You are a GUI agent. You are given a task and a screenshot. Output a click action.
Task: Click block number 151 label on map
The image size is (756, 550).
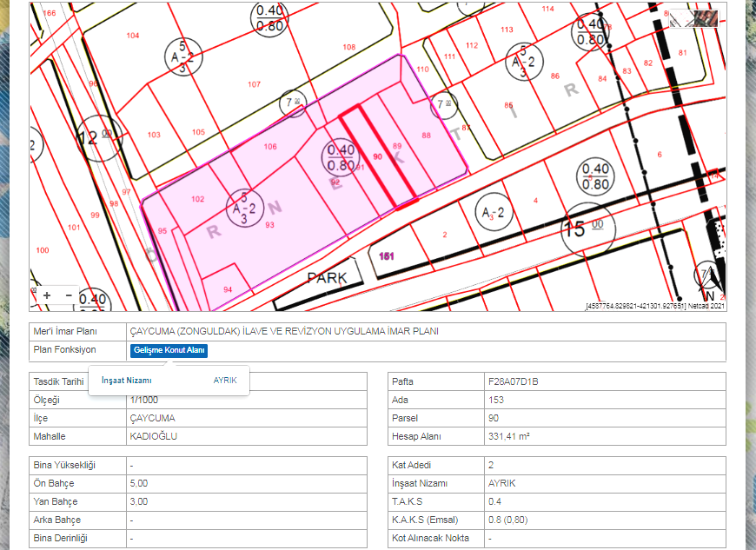(x=387, y=255)
